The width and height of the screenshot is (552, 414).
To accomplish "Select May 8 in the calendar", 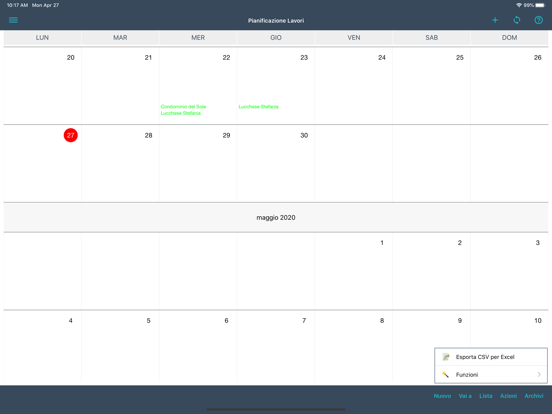I will click(x=382, y=320).
